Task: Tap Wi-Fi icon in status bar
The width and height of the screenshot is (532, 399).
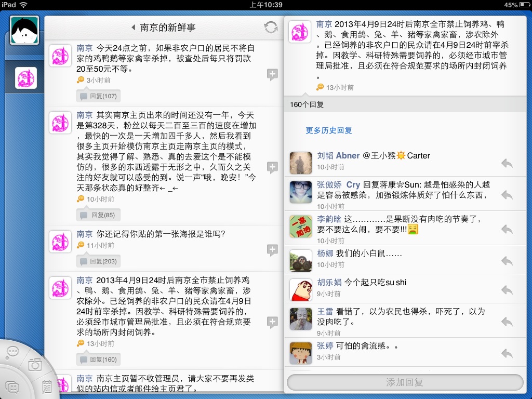Action: pos(23,5)
